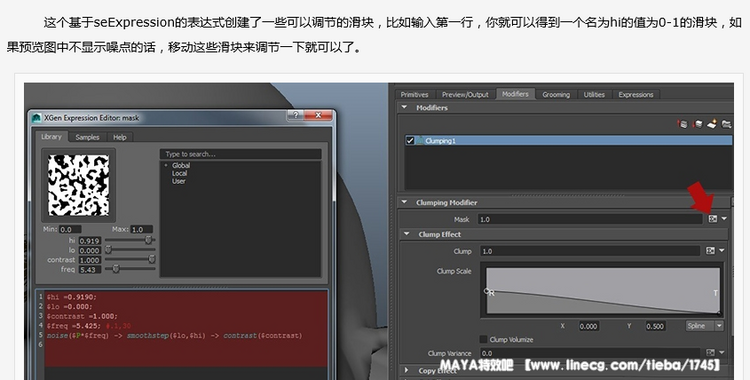
Task: Select the Clumping1 modifier row
Action: pyautogui.click(x=568, y=140)
